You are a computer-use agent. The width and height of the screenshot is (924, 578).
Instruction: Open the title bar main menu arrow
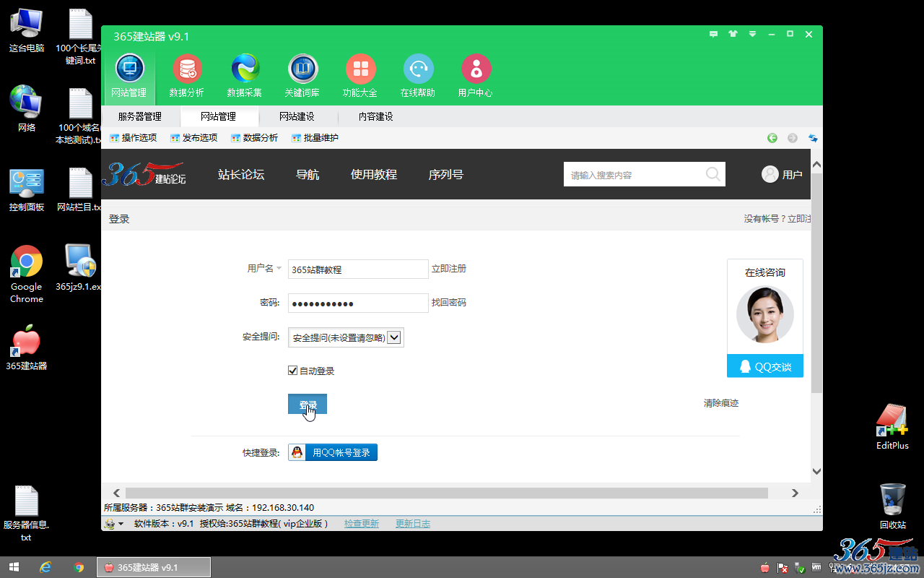[752, 34]
